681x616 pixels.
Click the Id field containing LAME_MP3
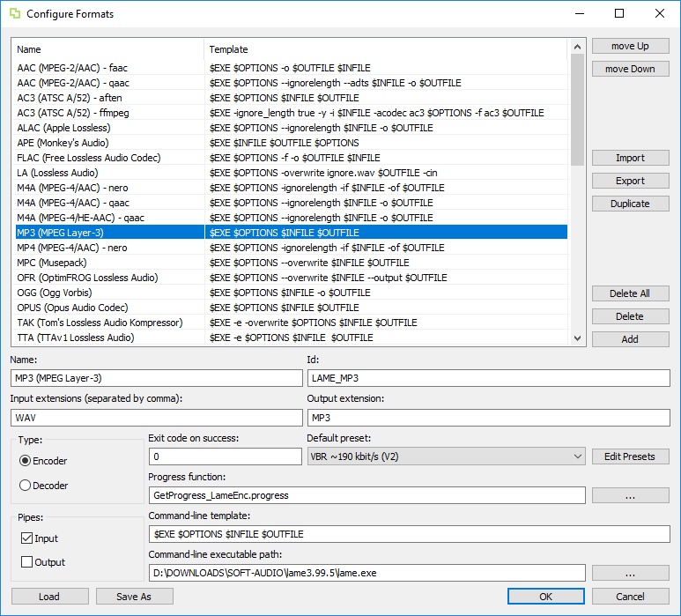coord(489,378)
